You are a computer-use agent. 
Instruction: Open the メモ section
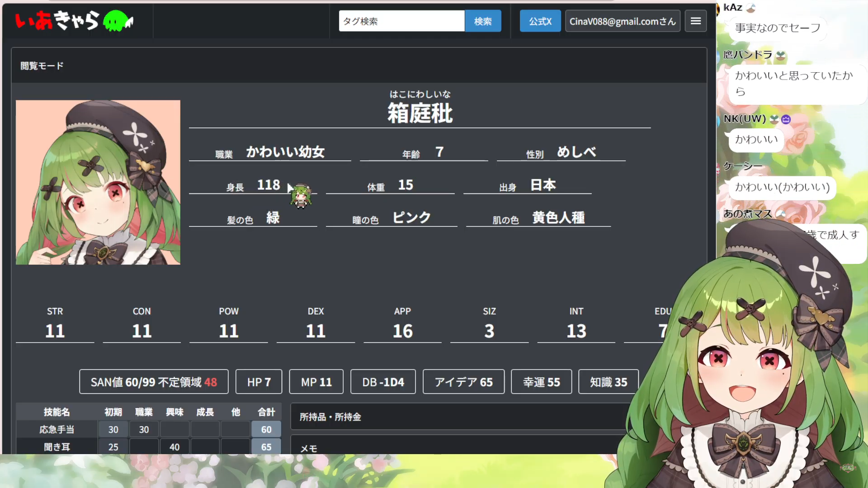tap(309, 448)
